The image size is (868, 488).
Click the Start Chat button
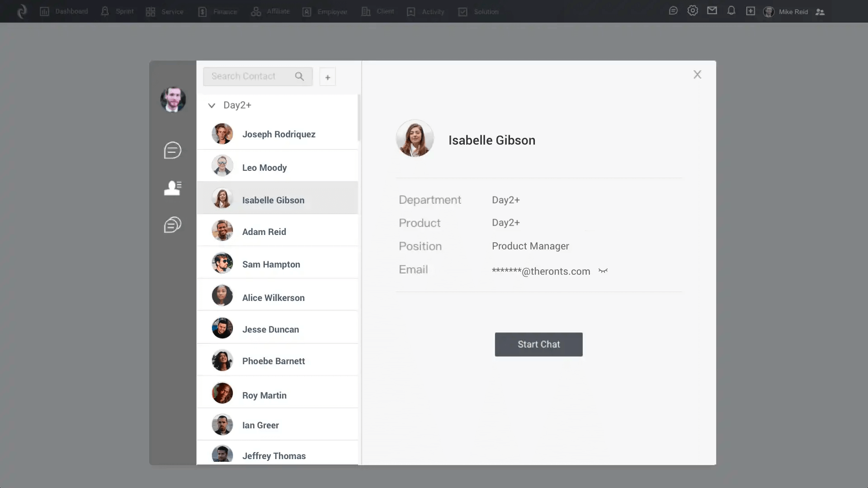(538, 344)
